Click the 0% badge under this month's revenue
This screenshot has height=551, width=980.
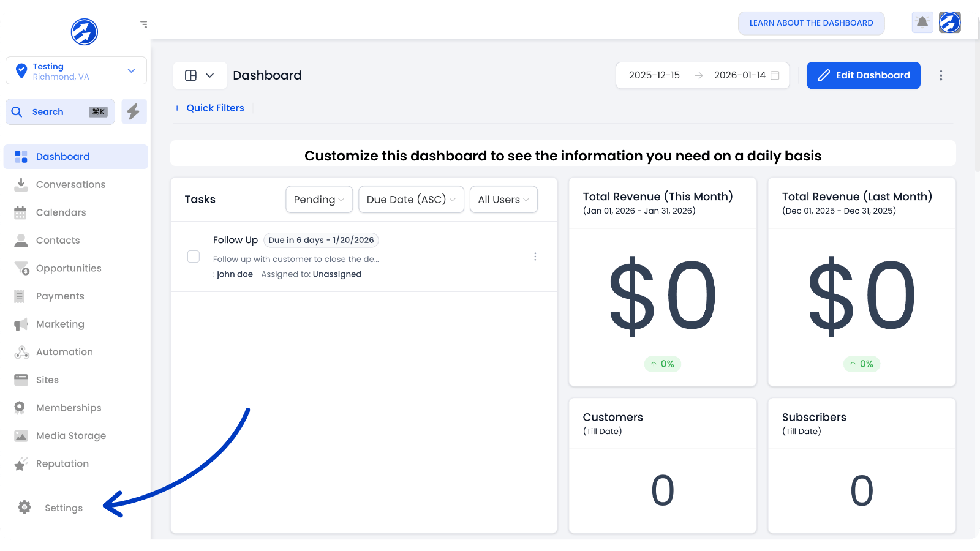[x=662, y=364]
